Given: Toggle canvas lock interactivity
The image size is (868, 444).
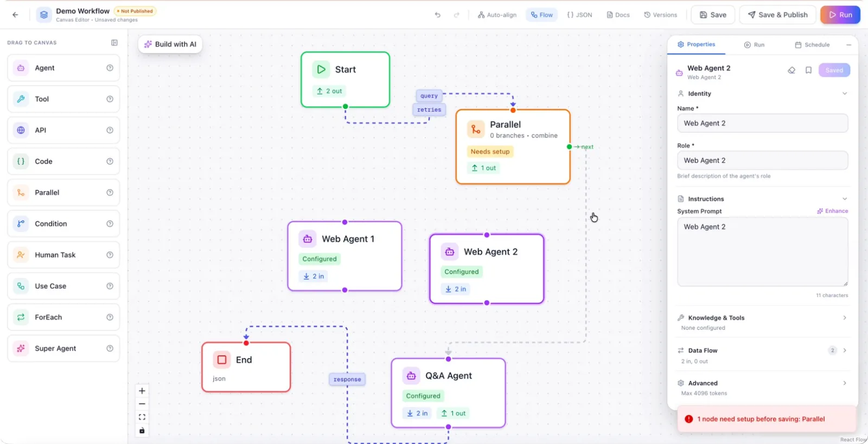Looking at the screenshot, I should (x=142, y=430).
